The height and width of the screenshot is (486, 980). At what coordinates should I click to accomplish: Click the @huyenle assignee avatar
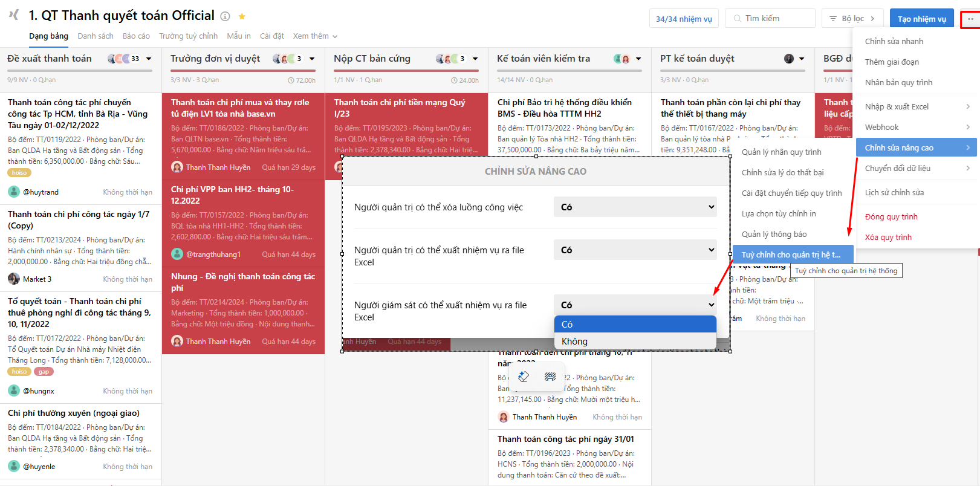click(x=13, y=466)
